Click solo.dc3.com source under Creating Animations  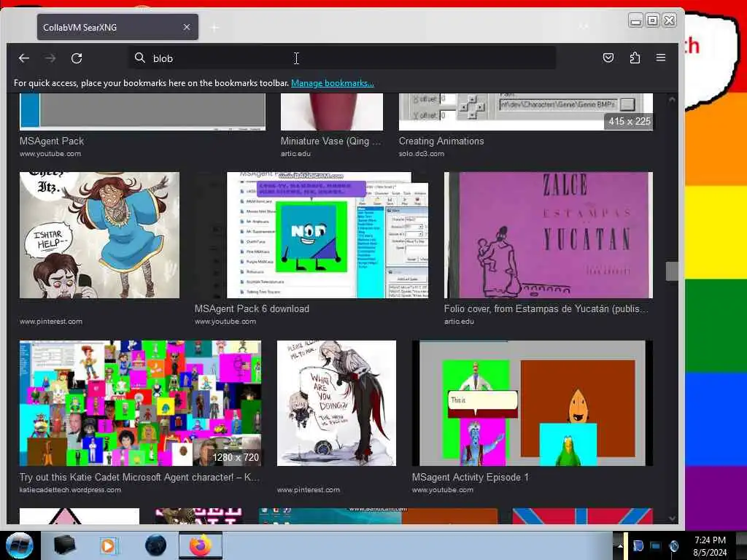pos(421,153)
